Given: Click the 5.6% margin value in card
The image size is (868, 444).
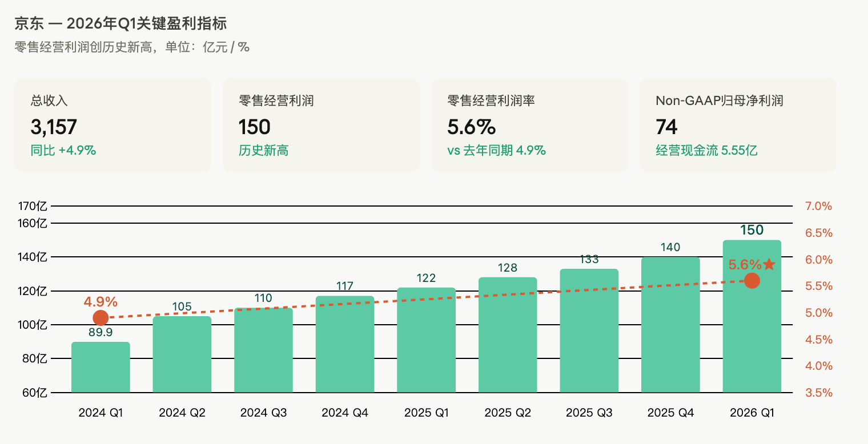Looking at the screenshot, I should pos(472,127).
